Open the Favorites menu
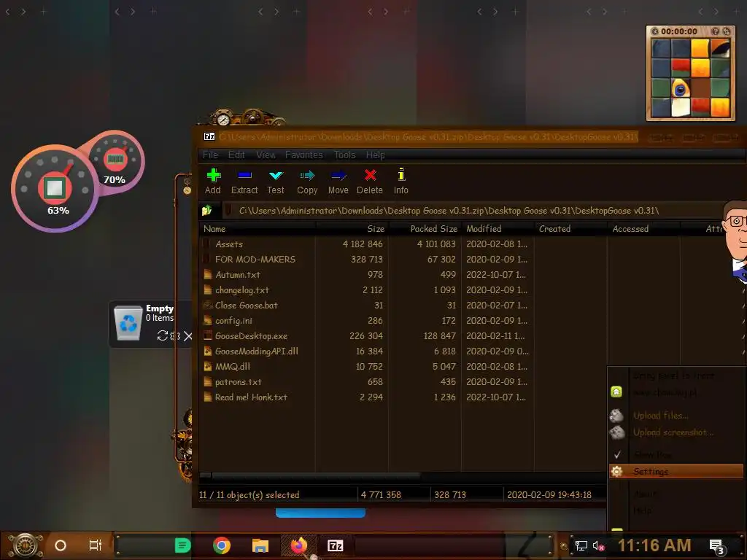This screenshot has width=747, height=560. coord(304,155)
